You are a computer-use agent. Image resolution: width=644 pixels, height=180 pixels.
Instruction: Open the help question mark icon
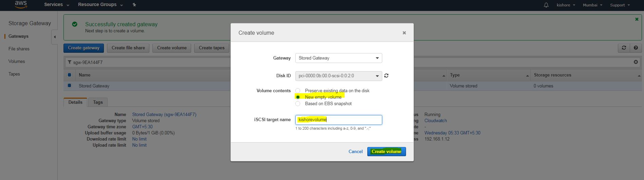[636, 48]
